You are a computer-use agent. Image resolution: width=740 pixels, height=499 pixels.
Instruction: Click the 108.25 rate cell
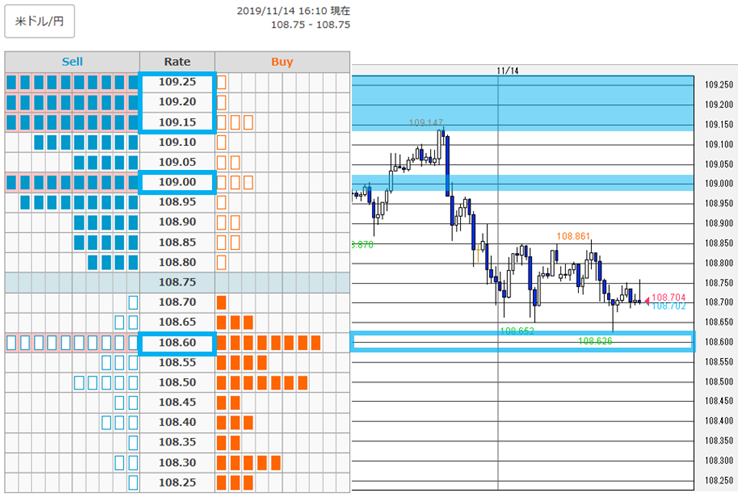click(177, 482)
